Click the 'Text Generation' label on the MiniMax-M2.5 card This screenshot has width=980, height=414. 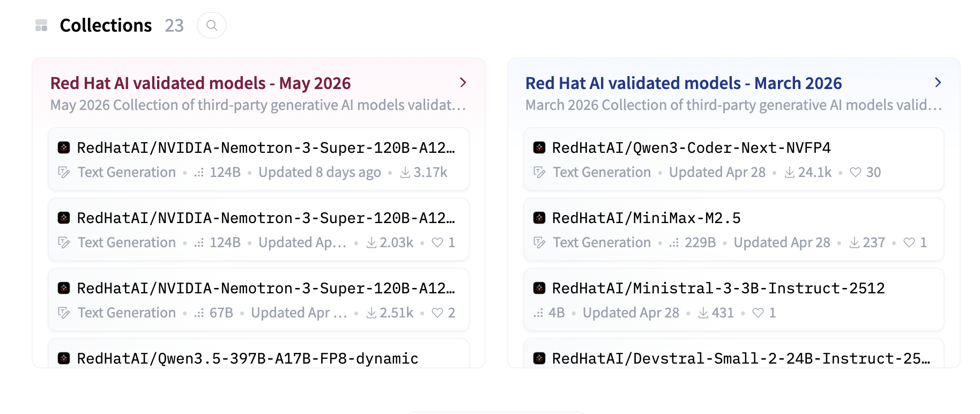(x=602, y=242)
